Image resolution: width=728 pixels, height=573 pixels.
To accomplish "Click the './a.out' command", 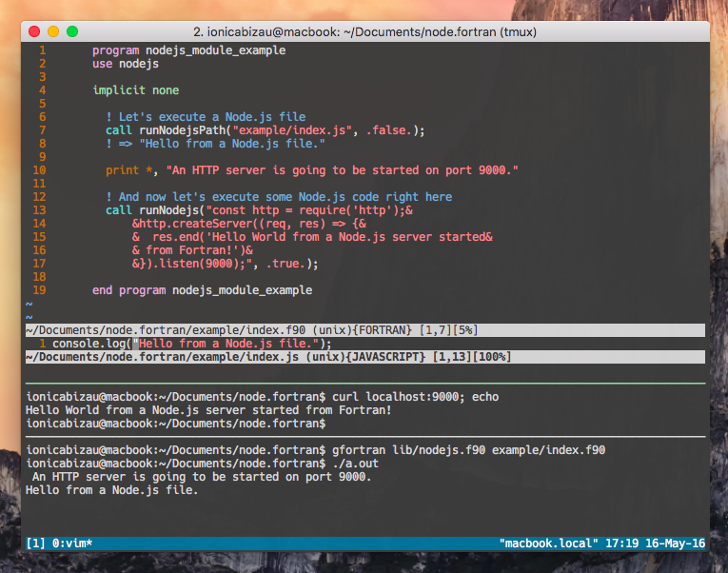I will 355,464.
